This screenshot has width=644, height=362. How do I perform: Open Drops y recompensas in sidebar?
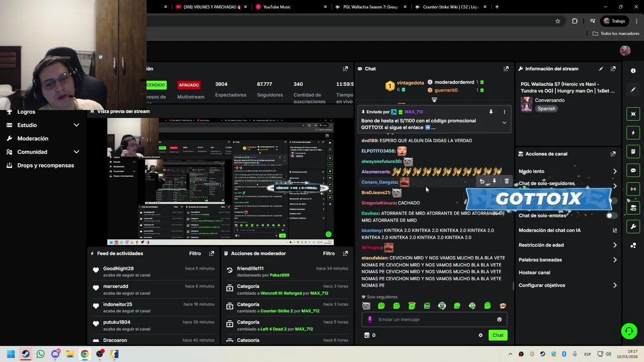[45, 165]
